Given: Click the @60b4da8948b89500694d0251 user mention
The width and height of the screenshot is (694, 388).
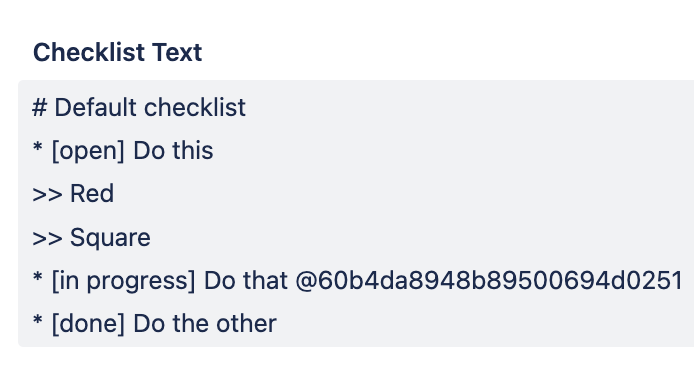Looking at the screenshot, I should click(489, 280).
